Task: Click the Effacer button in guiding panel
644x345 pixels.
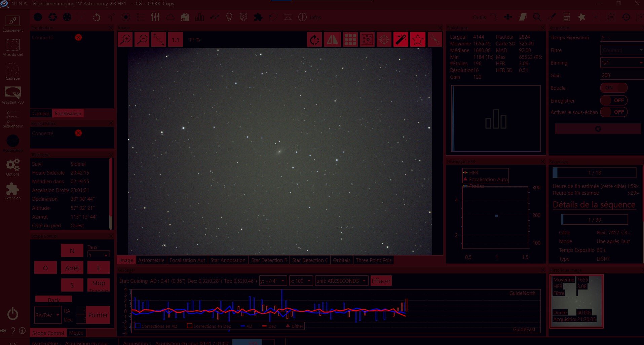Action: pos(381,281)
